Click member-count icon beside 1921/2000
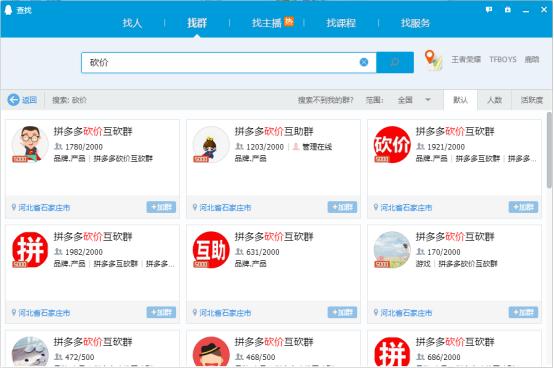The height and width of the screenshot is (369, 554). (420, 146)
